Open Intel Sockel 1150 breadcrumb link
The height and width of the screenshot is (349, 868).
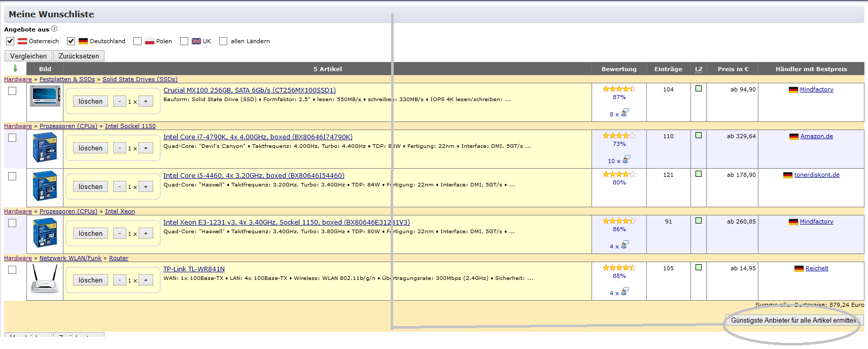coord(130,126)
